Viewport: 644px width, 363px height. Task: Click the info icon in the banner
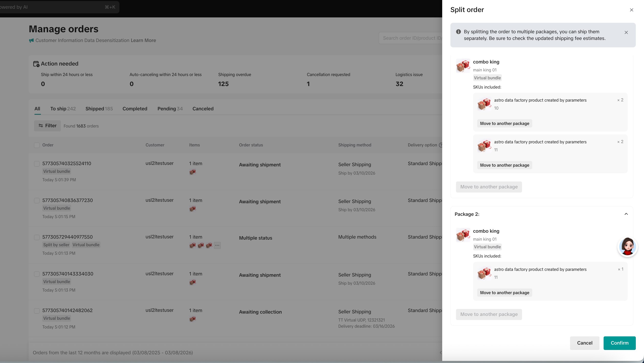pos(458,32)
